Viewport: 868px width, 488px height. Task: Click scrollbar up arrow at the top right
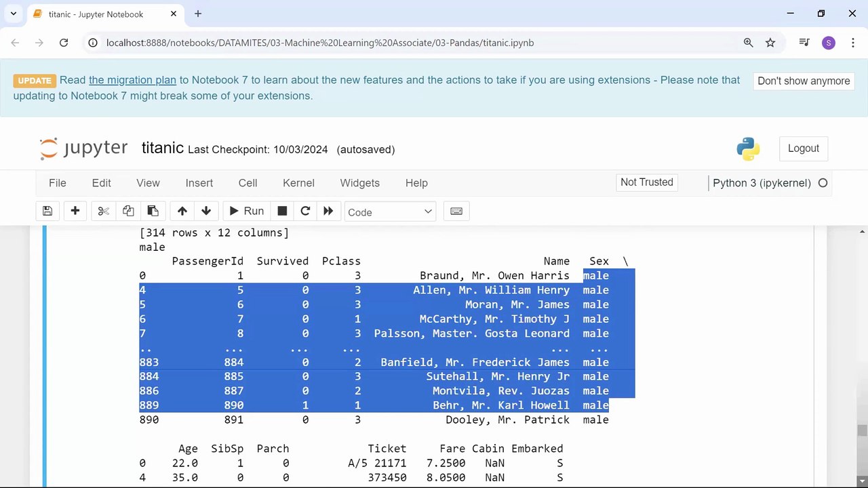[x=862, y=232]
